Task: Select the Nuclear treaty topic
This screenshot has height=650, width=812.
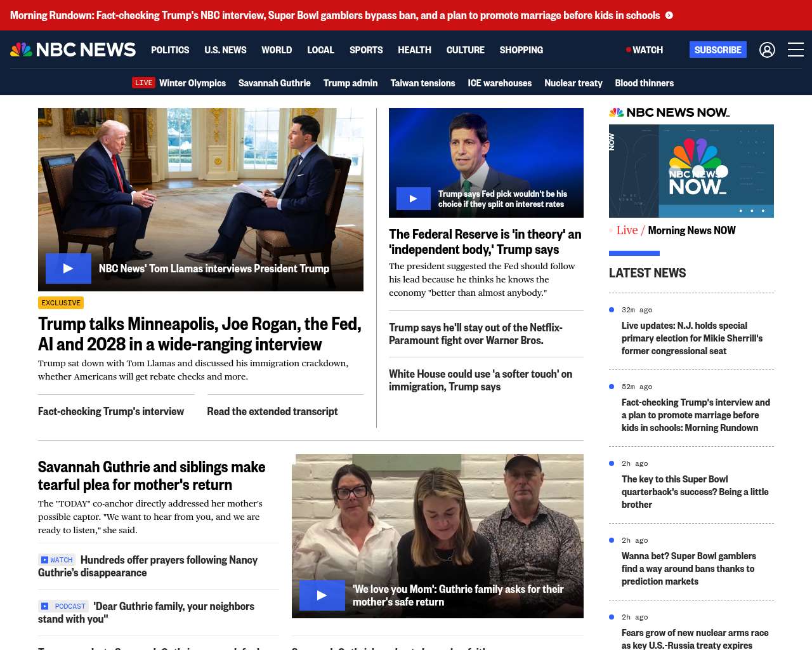Action: [573, 83]
